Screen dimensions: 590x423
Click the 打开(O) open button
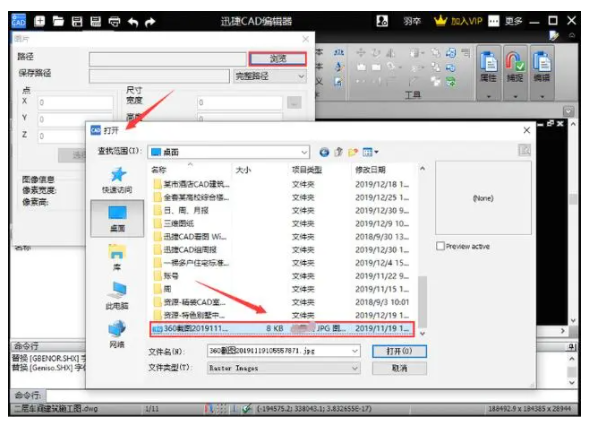[399, 351]
